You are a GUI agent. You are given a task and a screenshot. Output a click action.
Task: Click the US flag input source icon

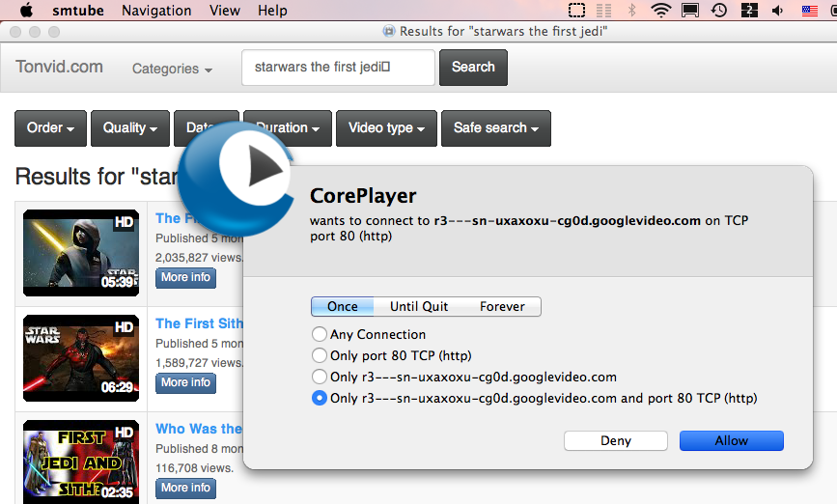[x=810, y=11]
